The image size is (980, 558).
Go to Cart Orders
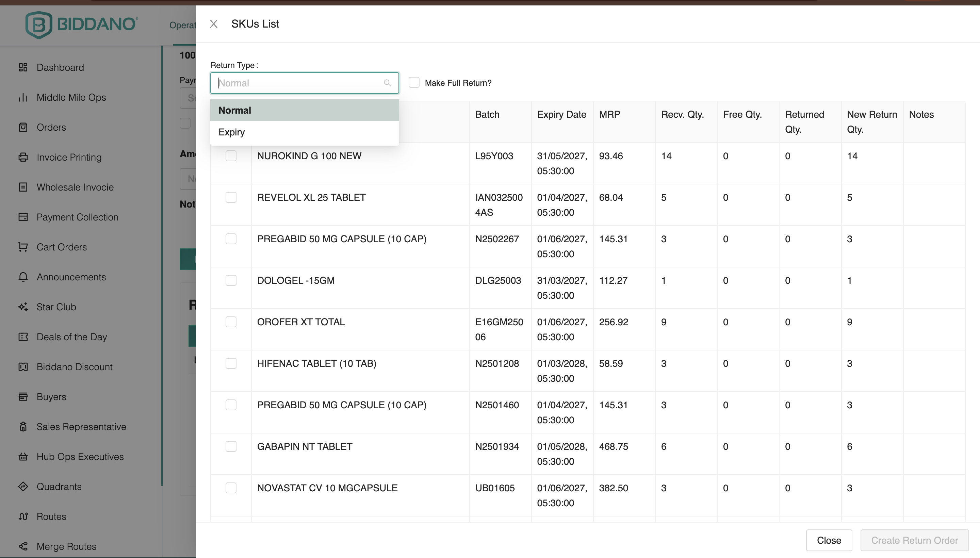pyautogui.click(x=62, y=247)
